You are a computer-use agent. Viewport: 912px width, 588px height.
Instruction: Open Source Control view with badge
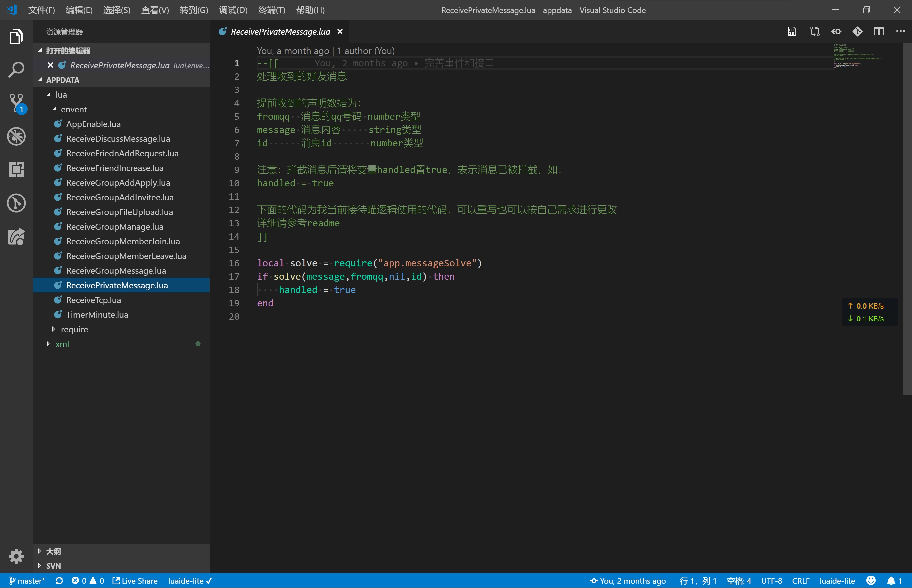16,103
